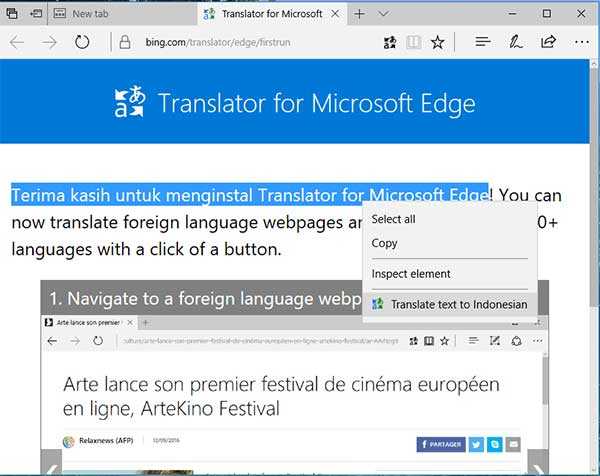Click the Translator logo in the blue banner

click(x=130, y=102)
